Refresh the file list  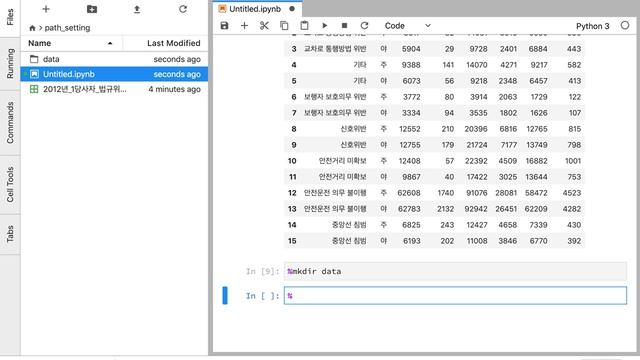[183, 9]
